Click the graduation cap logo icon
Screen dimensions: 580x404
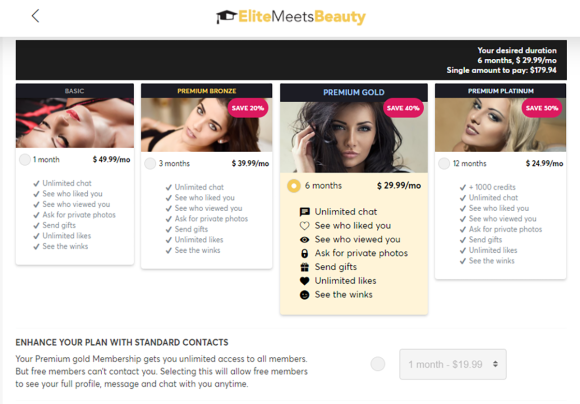[x=226, y=17]
